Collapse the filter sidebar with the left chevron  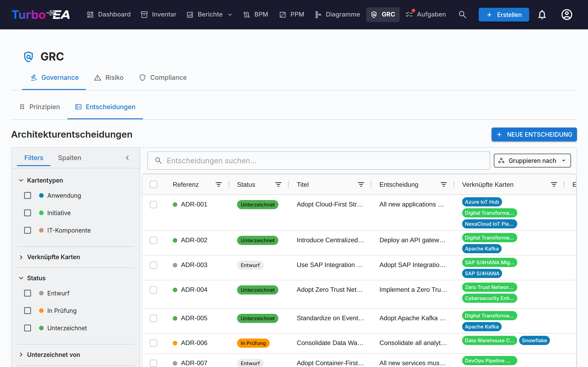127,158
